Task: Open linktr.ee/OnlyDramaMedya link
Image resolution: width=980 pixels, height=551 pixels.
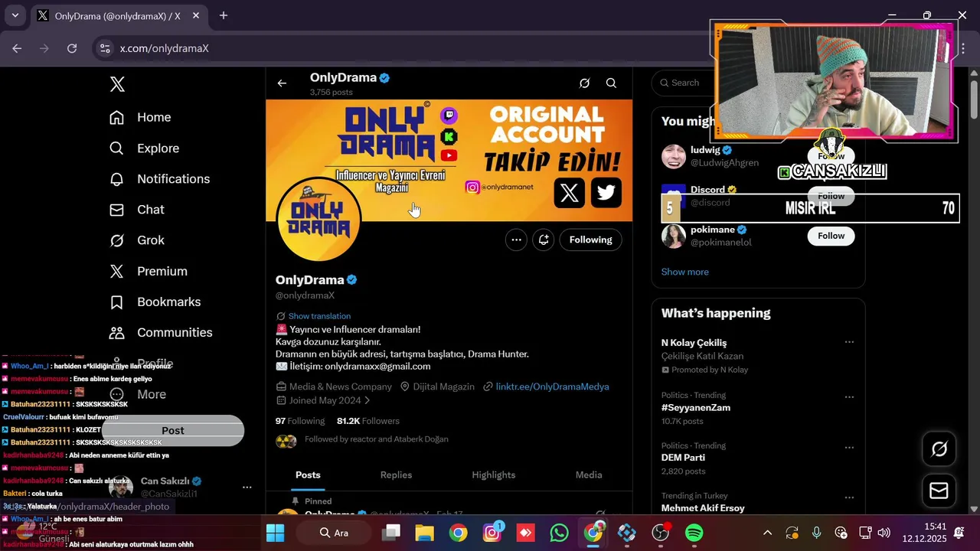Action: (x=552, y=386)
